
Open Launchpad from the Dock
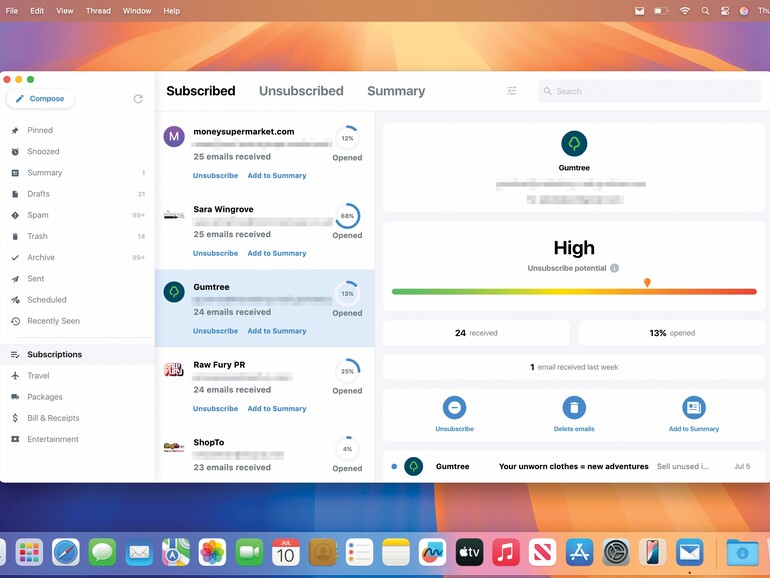tap(29, 553)
